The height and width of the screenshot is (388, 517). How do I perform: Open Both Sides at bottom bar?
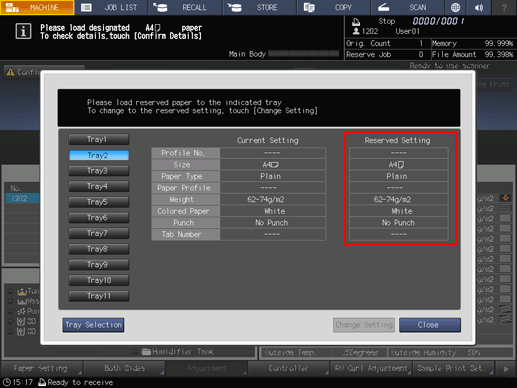point(124,368)
